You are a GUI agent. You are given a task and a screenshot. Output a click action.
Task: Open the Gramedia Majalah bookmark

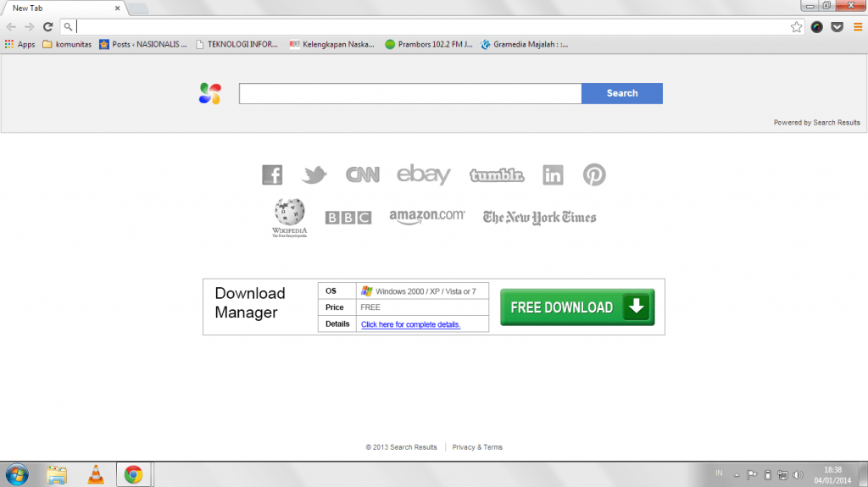point(524,44)
